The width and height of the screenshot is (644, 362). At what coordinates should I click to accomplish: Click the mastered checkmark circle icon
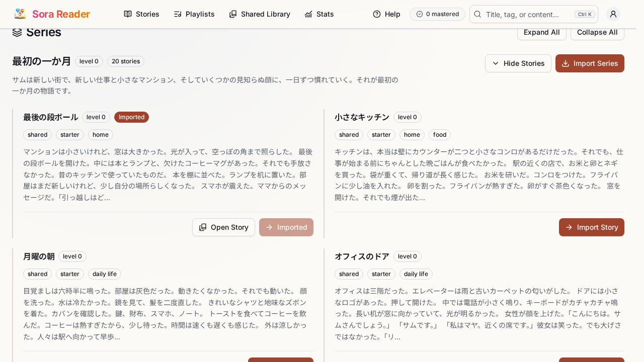(420, 14)
